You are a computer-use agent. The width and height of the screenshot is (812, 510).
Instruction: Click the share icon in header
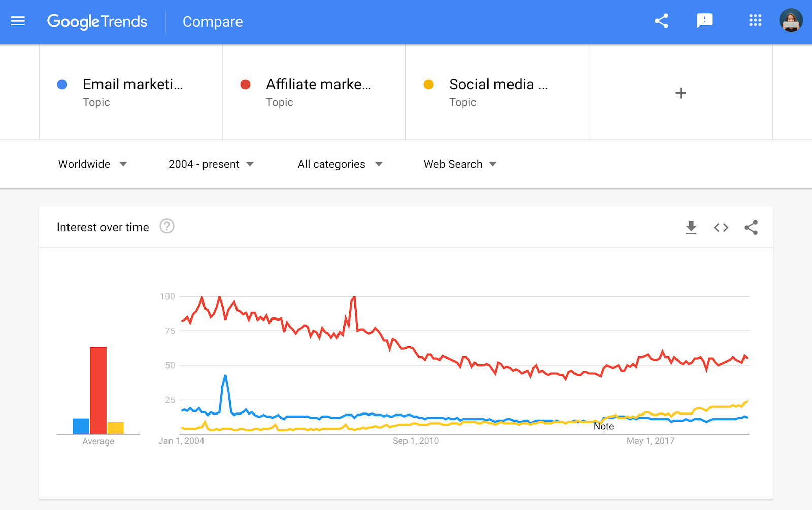661,21
